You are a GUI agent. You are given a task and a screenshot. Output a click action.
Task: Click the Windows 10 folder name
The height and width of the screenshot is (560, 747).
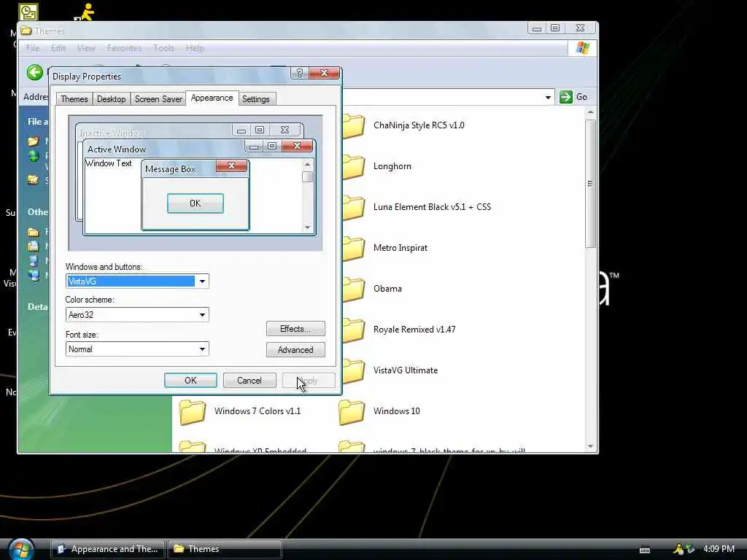[x=396, y=411]
